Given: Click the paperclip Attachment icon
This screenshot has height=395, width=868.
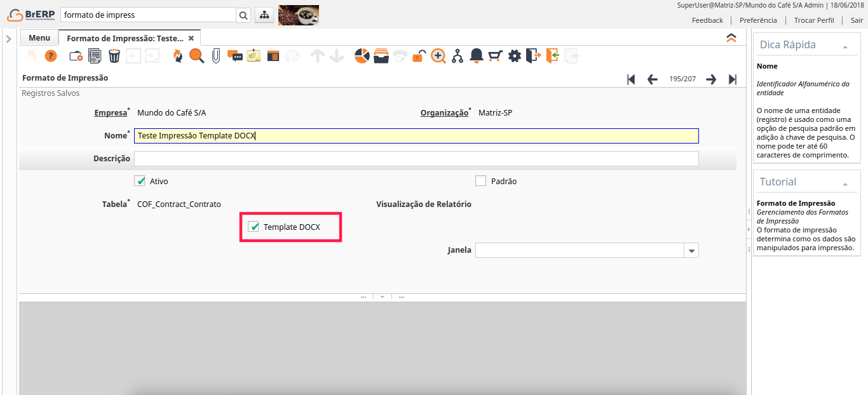Looking at the screenshot, I should point(216,56).
